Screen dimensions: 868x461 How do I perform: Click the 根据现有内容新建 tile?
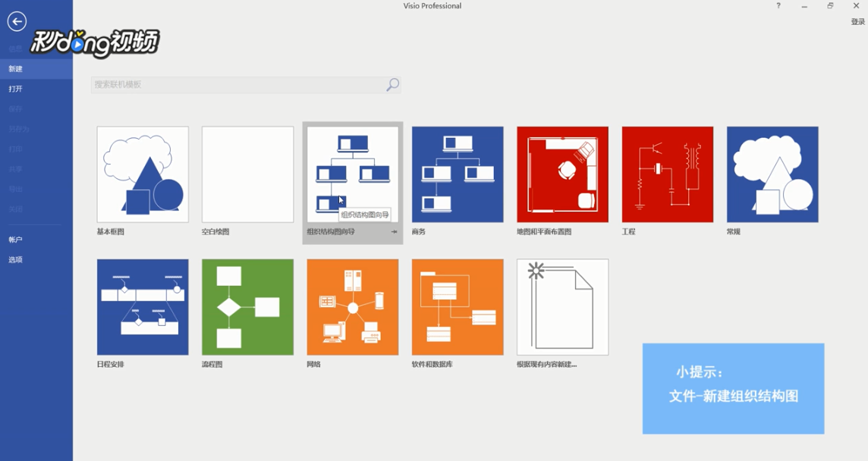(562, 307)
